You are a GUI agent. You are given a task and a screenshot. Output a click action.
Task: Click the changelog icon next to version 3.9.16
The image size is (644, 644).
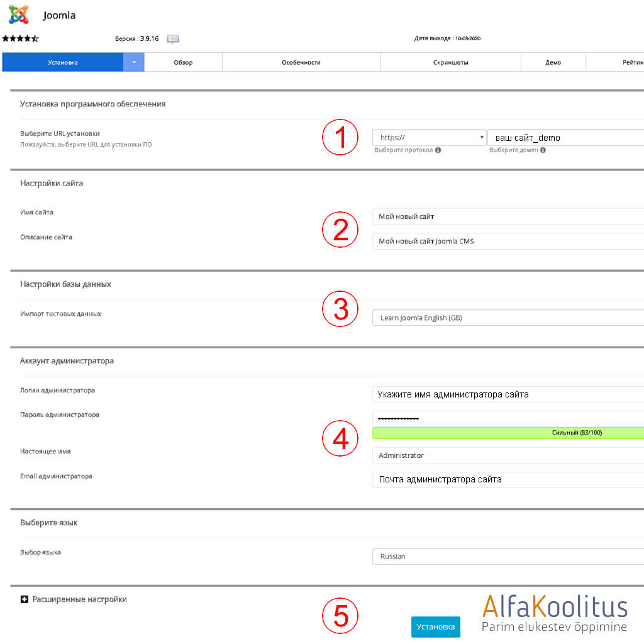click(173, 39)
